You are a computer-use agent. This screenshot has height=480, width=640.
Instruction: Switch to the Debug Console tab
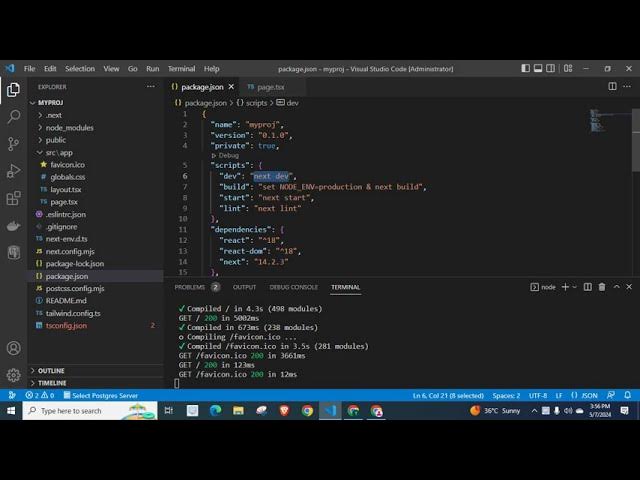click(x=293, y=287)
